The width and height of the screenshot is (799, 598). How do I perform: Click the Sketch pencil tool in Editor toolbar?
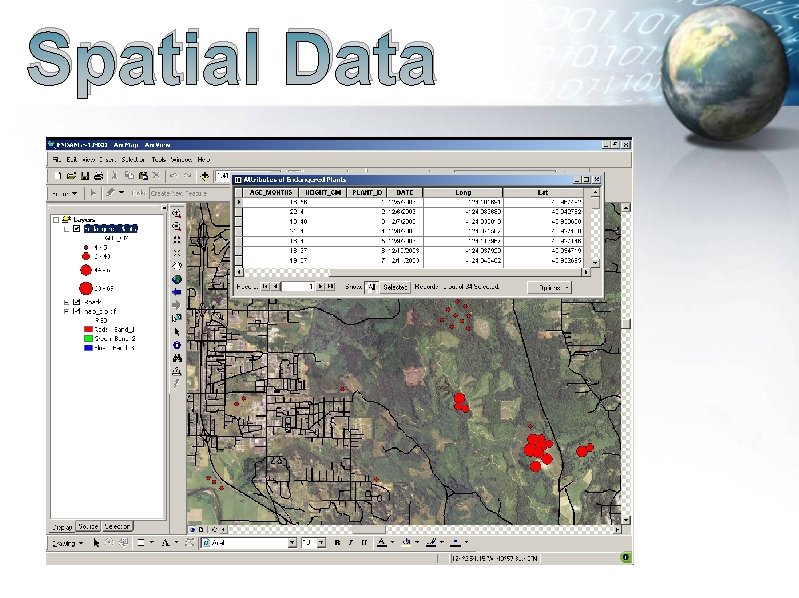pyautogui.click(x=110, y=193)
